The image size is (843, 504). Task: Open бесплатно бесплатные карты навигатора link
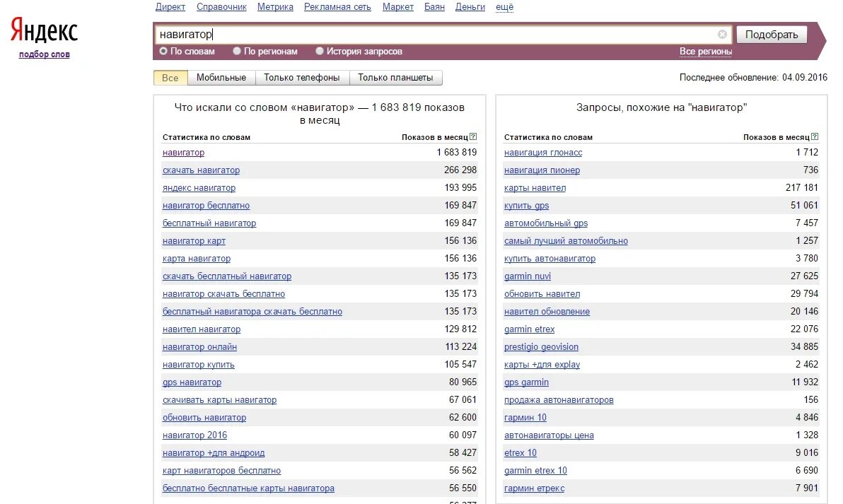coord(248,488)
